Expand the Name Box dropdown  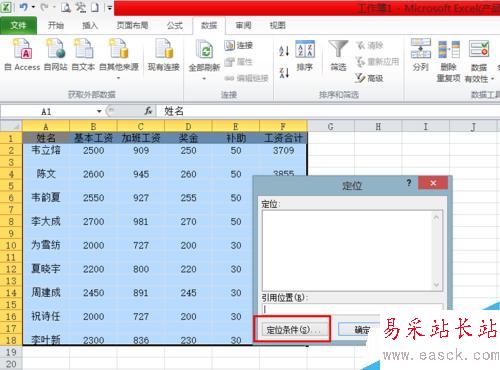point(99,111)
